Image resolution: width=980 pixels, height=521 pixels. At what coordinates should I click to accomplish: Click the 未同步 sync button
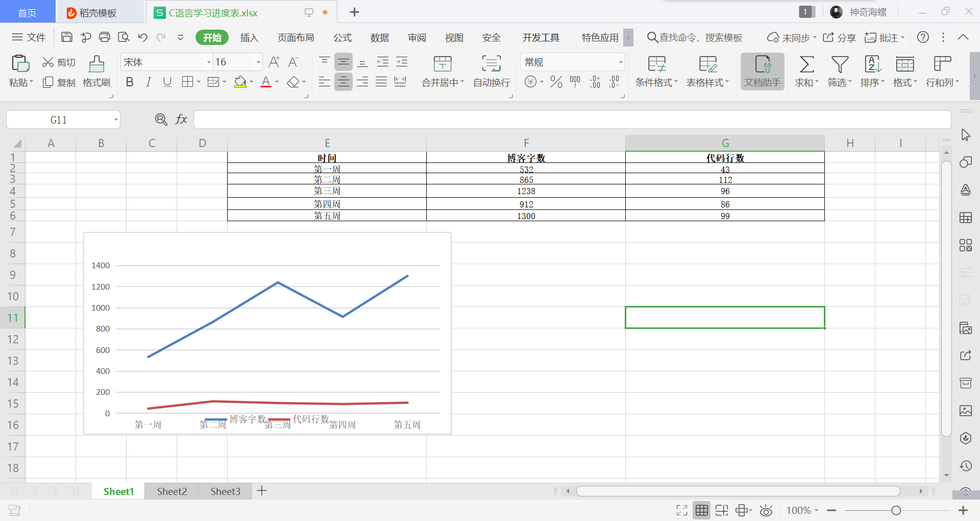(x=792, y=37)
